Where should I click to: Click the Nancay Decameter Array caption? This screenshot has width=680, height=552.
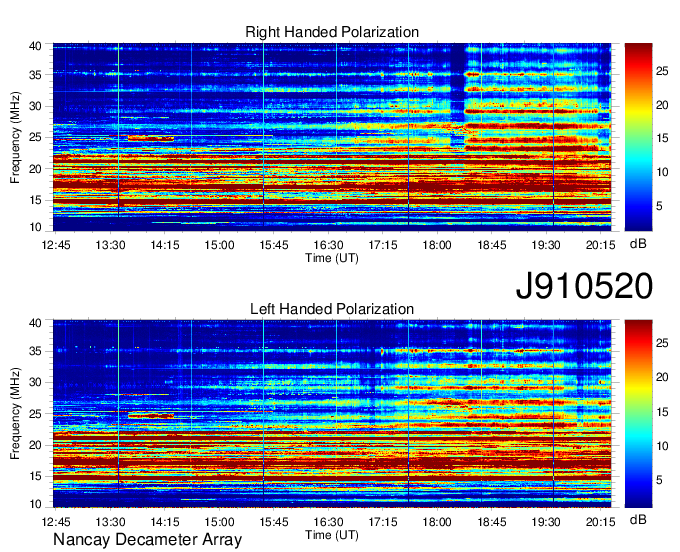click(x=147, y=540)
